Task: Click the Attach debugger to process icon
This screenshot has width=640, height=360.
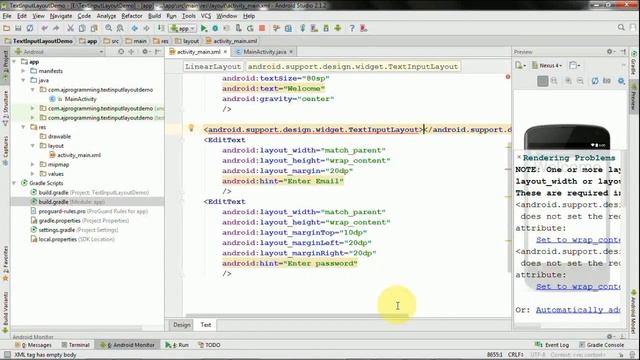Action: coord(238,28)
